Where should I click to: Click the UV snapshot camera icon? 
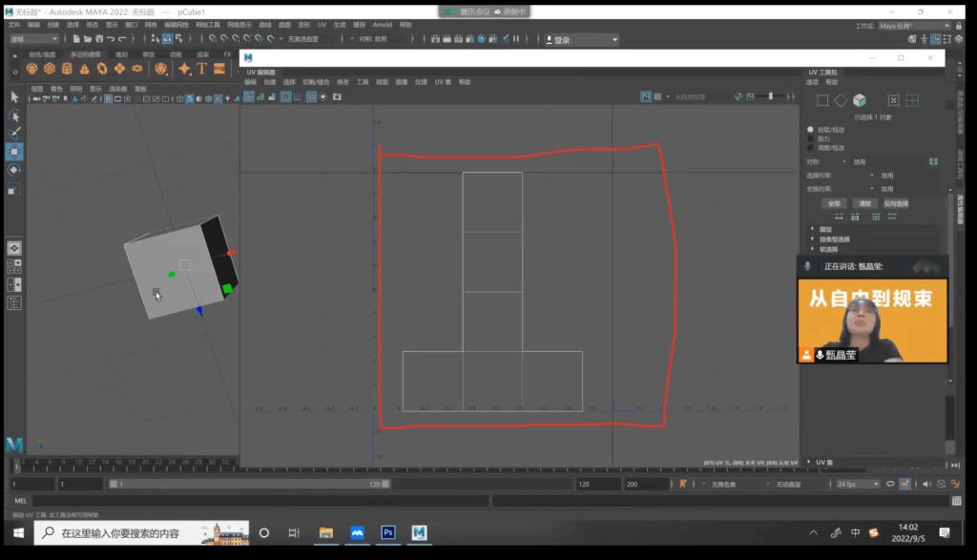tap(338, 96)
